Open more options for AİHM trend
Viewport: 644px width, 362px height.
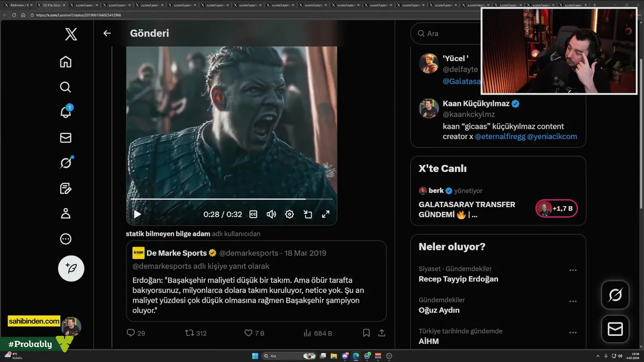573,332
